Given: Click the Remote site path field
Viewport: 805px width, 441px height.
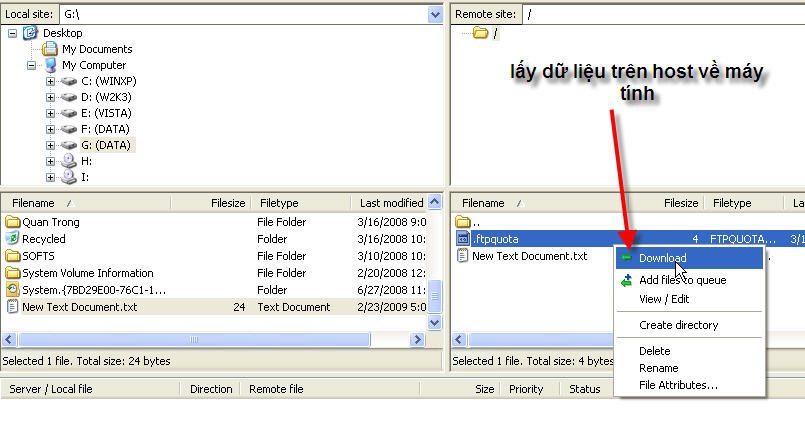Looking at the screenshot, I should (x=664, y=14).
